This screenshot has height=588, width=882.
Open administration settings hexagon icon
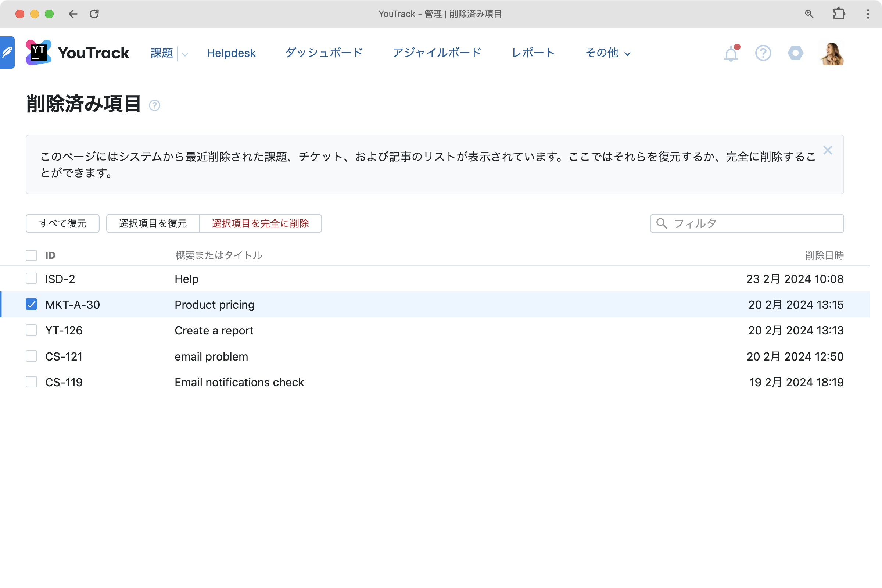(x=795, y=53)
